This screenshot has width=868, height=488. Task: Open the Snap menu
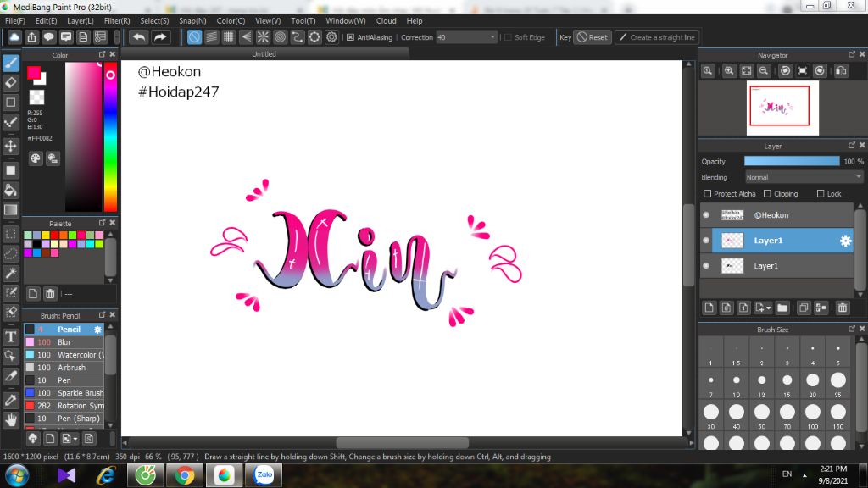pos(192,21)
